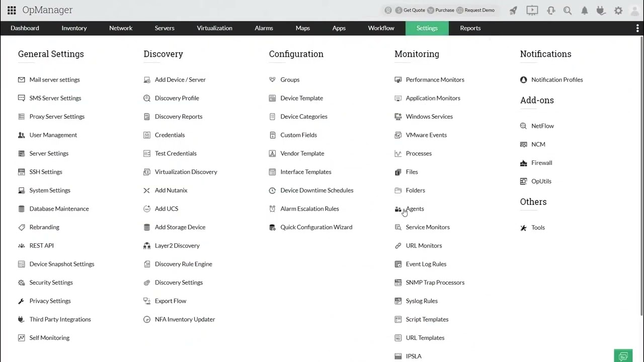Open the OpUtils add-on link

pyautogui.click(x=541, y=181)
